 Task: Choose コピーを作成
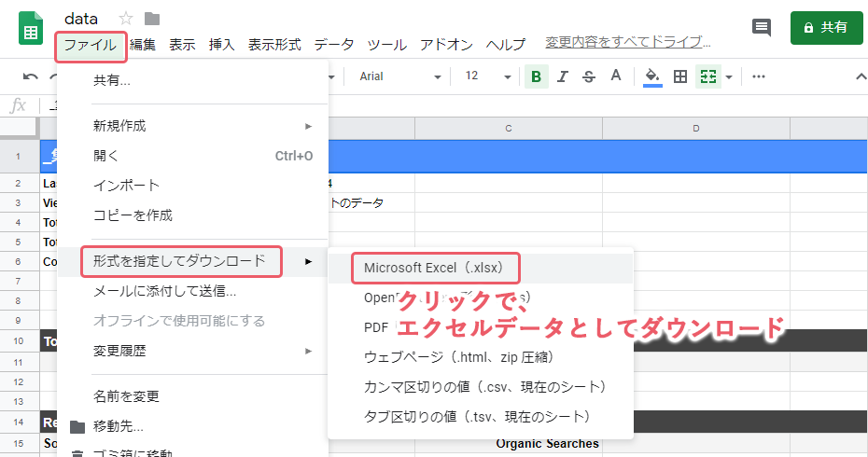[192, 215]
